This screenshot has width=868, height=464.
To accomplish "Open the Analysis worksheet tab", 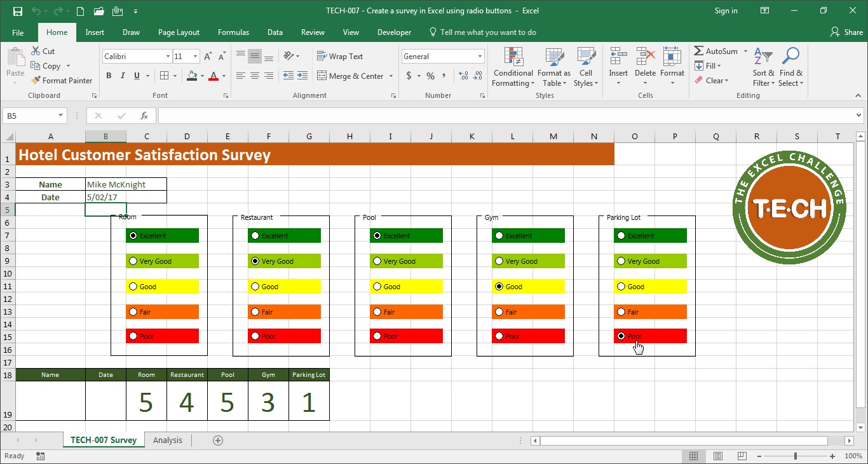I will [x=167, y=440].
